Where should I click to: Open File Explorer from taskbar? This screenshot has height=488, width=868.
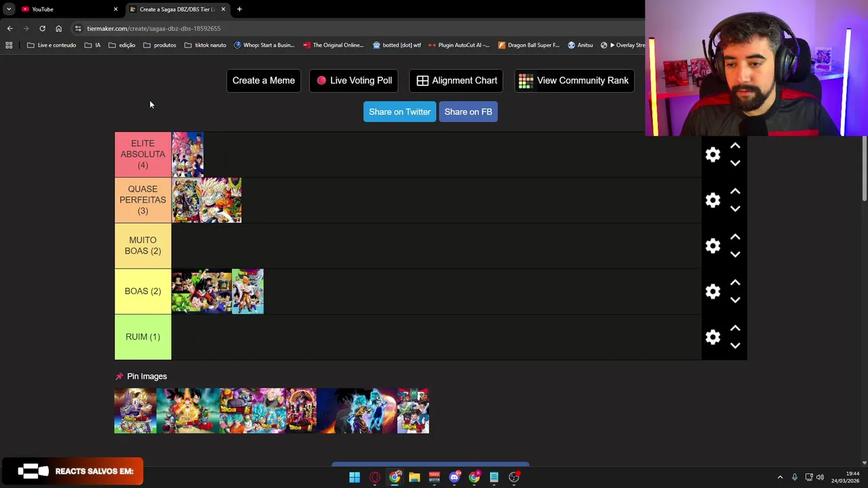click(x=414, y=477)
